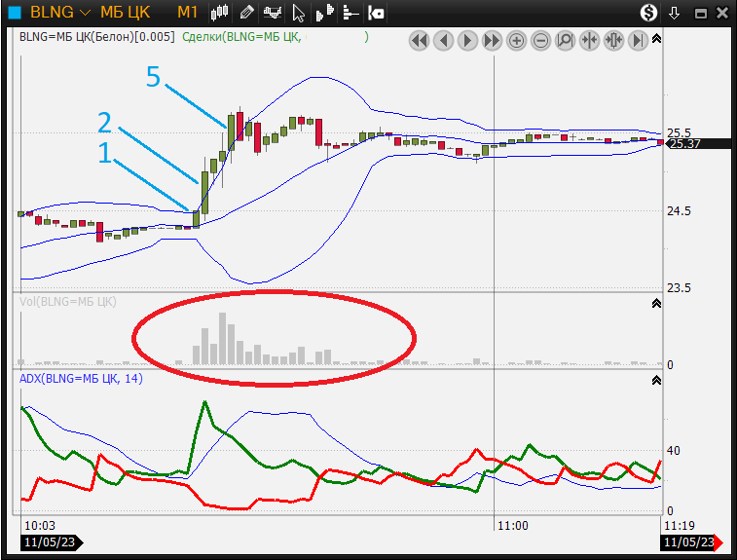Click the 11:19 time axis label
Viewport: 737px width, 560px height.
tap(680, 525)
